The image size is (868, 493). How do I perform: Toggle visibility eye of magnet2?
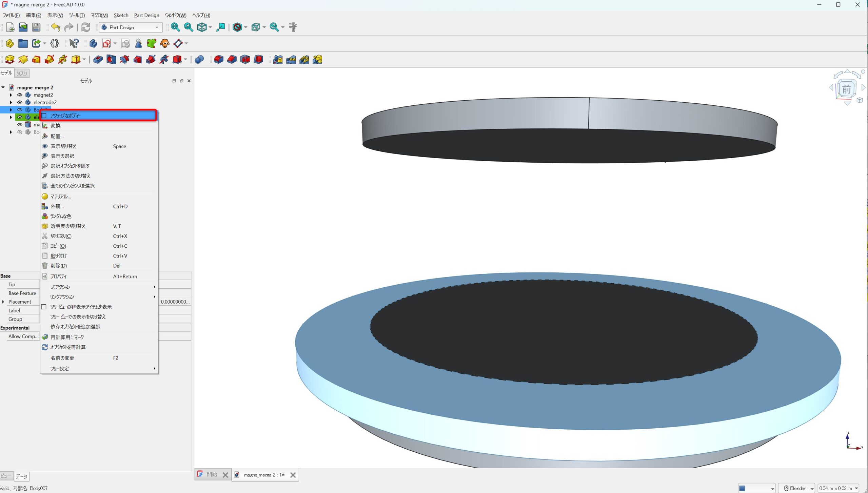tap(20, 95)
